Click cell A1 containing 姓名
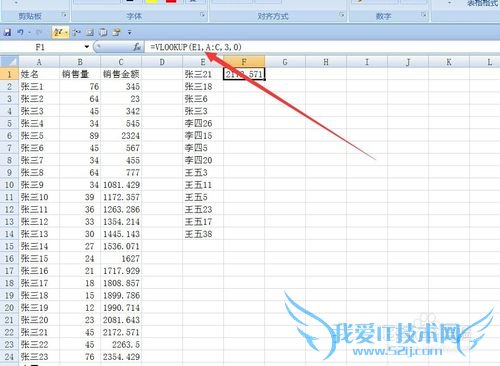The height and width of the screenshot is (366, 500). [x=39, y=74]
